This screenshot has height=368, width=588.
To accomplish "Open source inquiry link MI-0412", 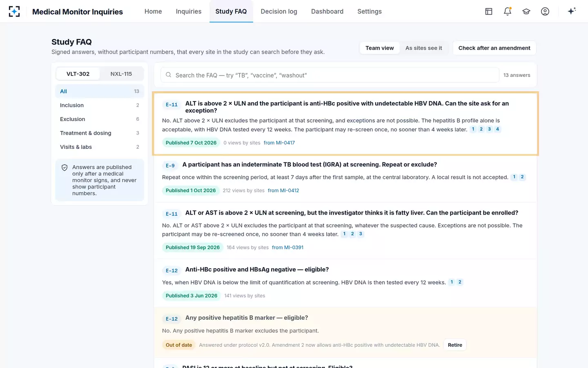I will [x=283, y=191].
